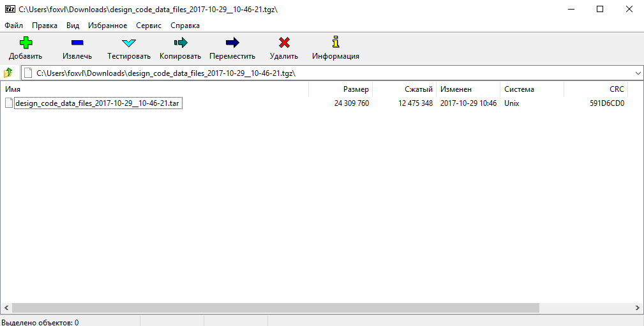Open the Сервис menu
This screenshot has height=326, width=644.
pos(149,26)
